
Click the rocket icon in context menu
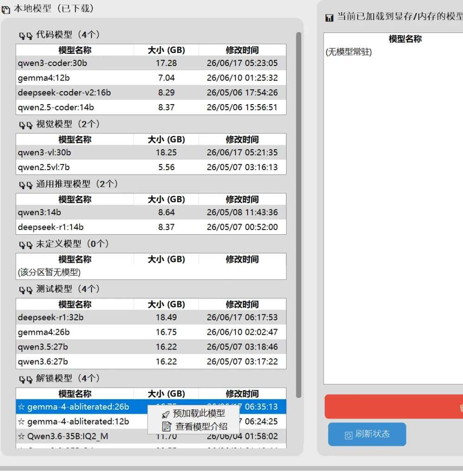pos(165,414)
